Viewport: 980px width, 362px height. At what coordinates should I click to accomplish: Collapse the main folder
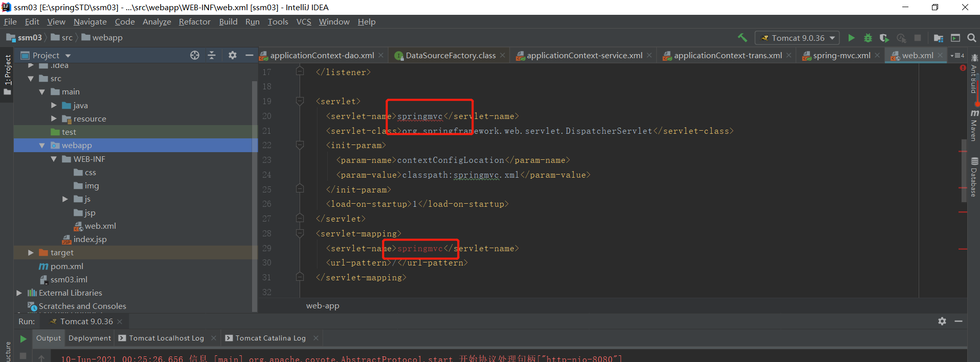(42, 92)
